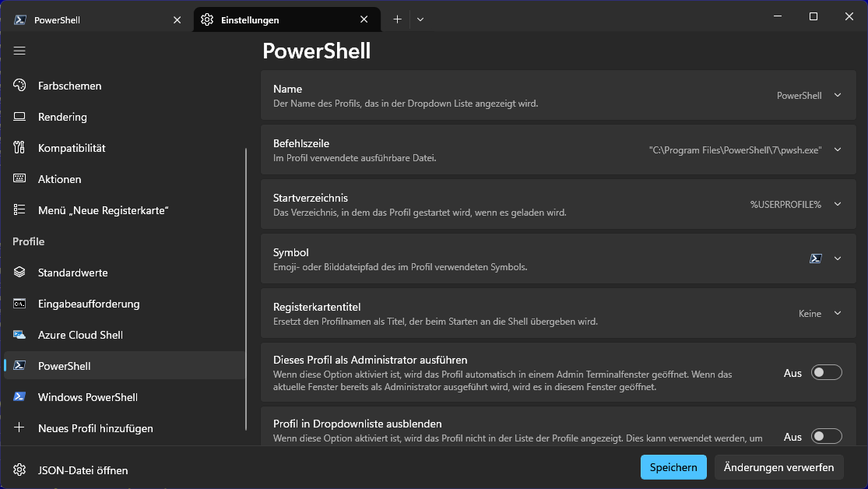Click the Aktionen keyboard icon

[19, 178]
